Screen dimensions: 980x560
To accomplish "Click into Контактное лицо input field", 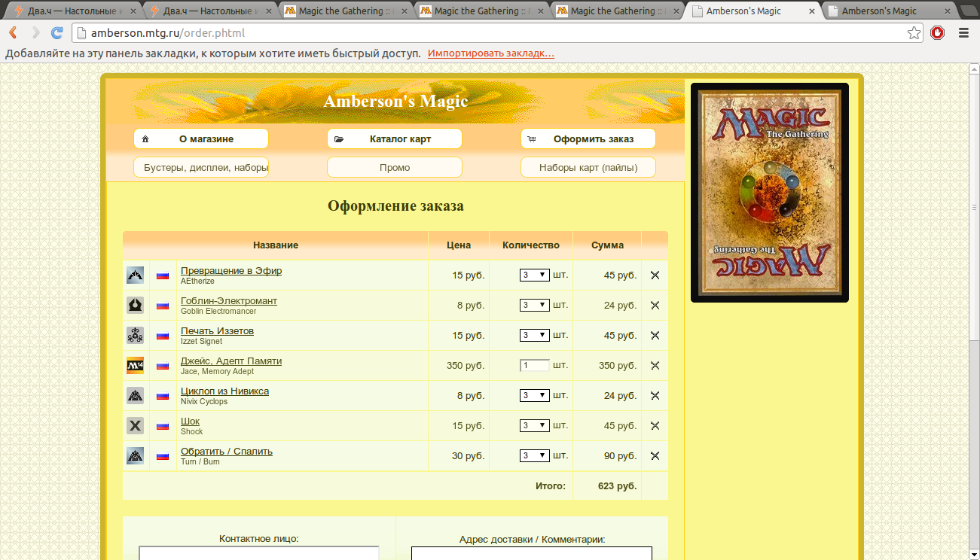I will point(258,553).
